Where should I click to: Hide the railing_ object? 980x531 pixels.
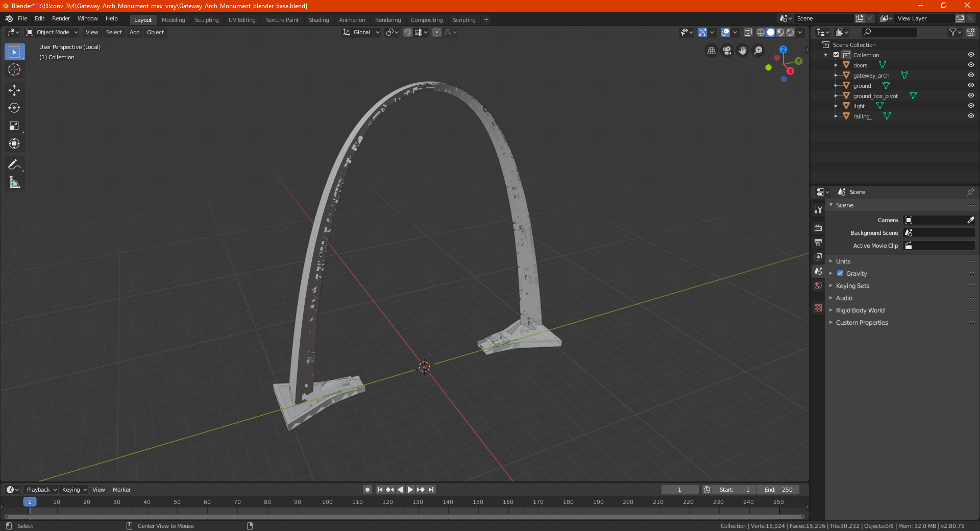tap(971, 116)
